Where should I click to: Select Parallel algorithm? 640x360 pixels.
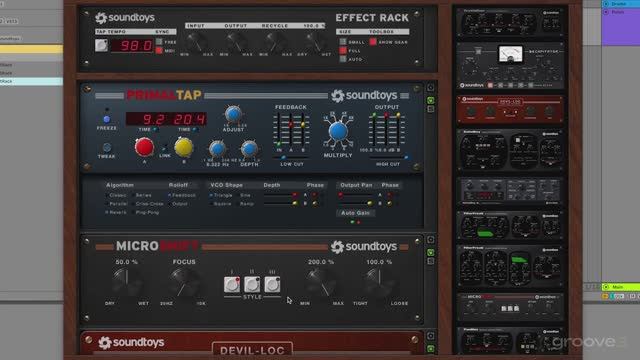[x=116, y=204]
